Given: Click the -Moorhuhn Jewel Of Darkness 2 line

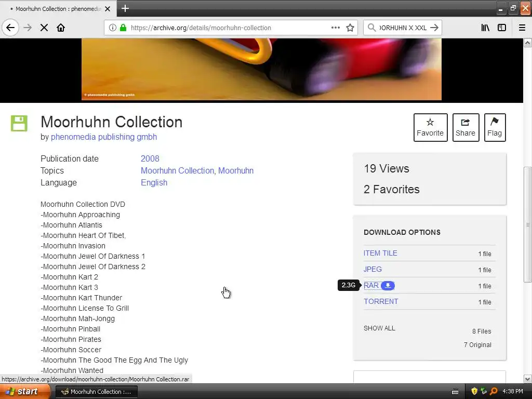Looking at the screenshot, I should pos(92,267).
